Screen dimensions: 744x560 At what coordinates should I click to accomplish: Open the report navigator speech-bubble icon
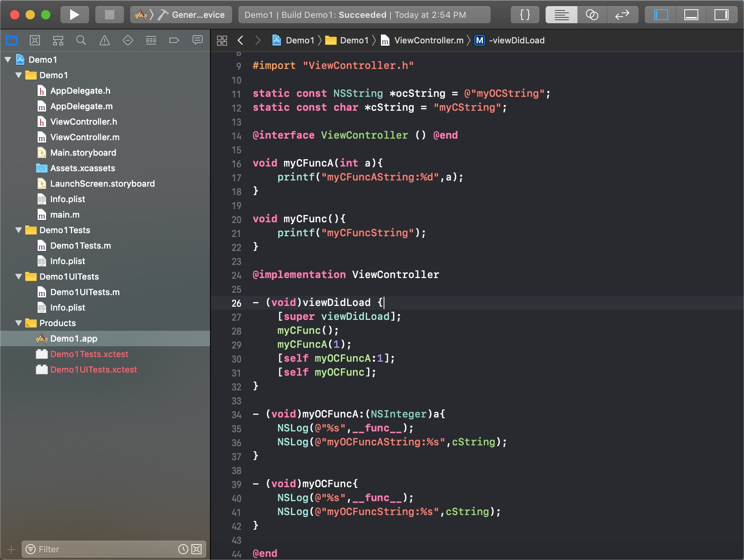tap(198, 40)
